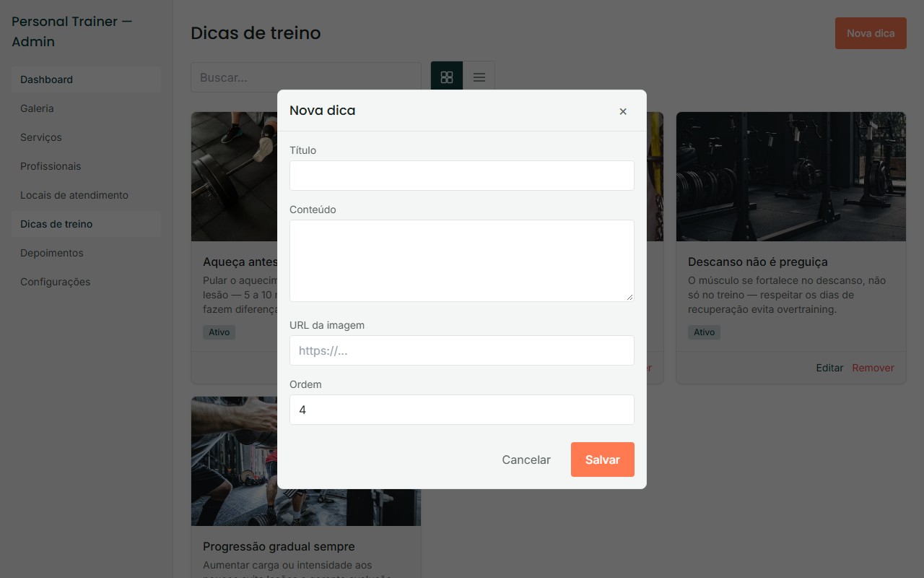Viewport: 924px width, 578px height.
Task: Open Serviços section
Action: [x=86, y=137]
